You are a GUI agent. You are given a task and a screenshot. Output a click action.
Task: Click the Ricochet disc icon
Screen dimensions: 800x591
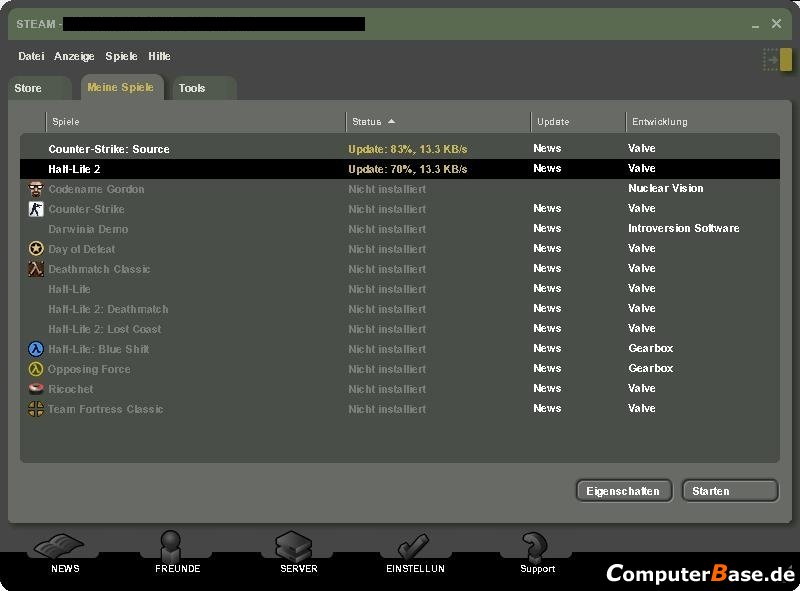tap(36, 388)
